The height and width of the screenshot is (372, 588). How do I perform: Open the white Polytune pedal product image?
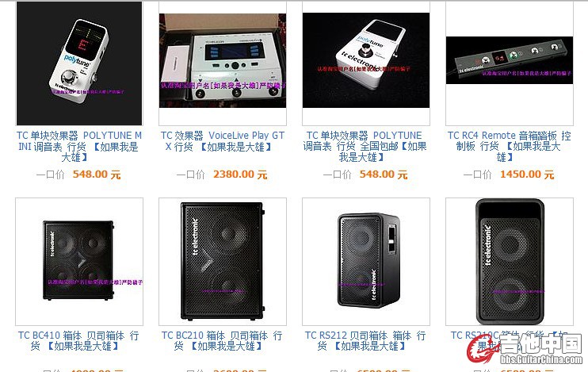366,60
